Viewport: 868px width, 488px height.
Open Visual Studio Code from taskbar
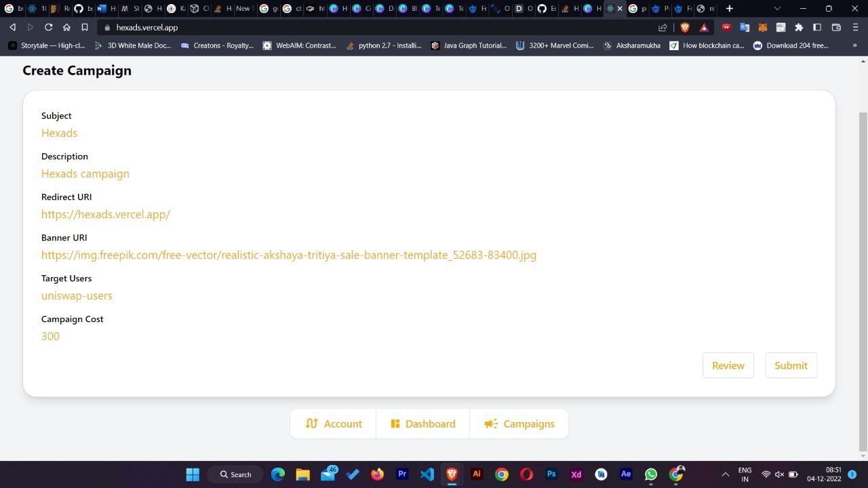tap(427, 474)
